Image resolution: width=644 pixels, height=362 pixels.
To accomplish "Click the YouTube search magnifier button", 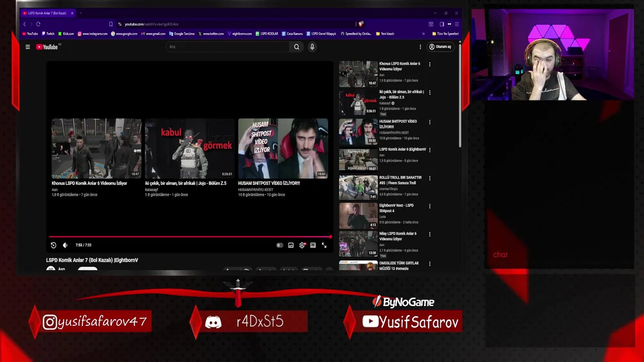I will click(296, 47).
